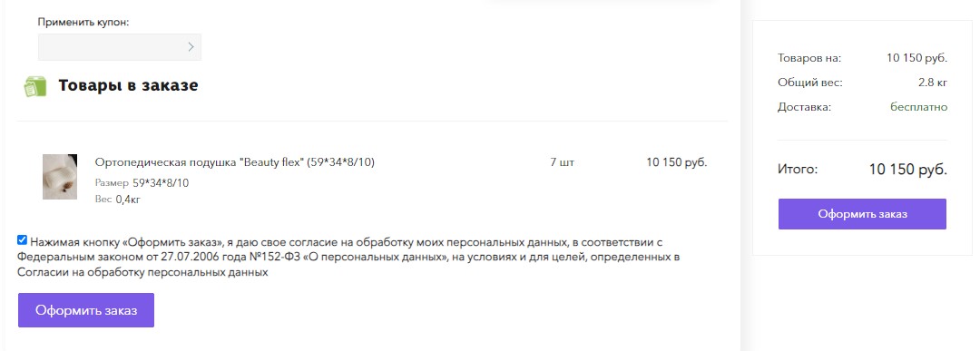Click the Товары в заказе heading
The width and height of the screenshot is (980, 351).
point(128,85)
